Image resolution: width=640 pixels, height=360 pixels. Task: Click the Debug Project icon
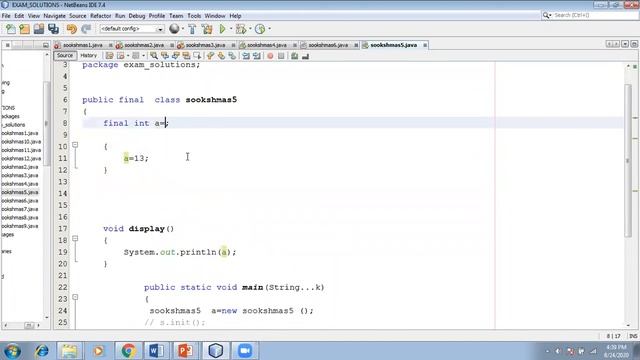pos(241,29)
